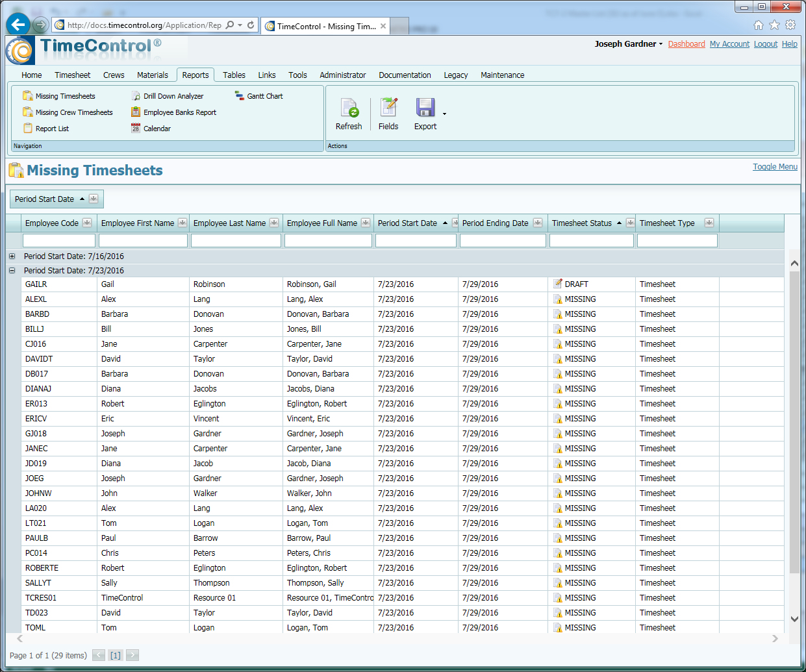Click MISSING status icon for SALLYT
The image size is (806, 672).
pos(558,583)
